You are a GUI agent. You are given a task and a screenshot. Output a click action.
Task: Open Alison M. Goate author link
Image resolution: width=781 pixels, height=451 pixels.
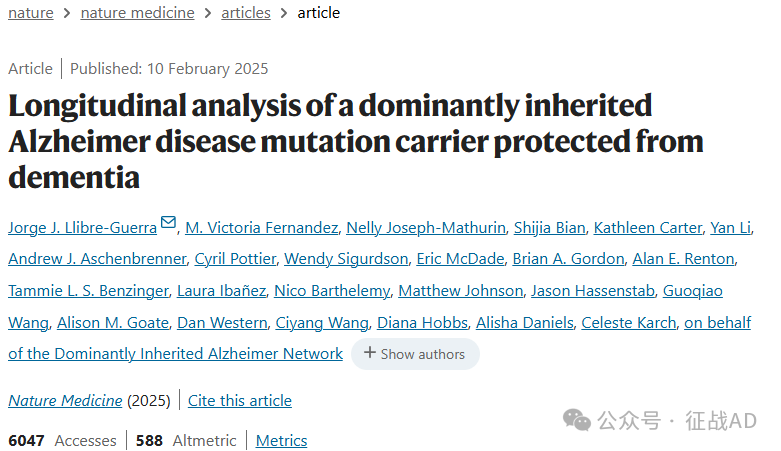(x=113, y=322)
